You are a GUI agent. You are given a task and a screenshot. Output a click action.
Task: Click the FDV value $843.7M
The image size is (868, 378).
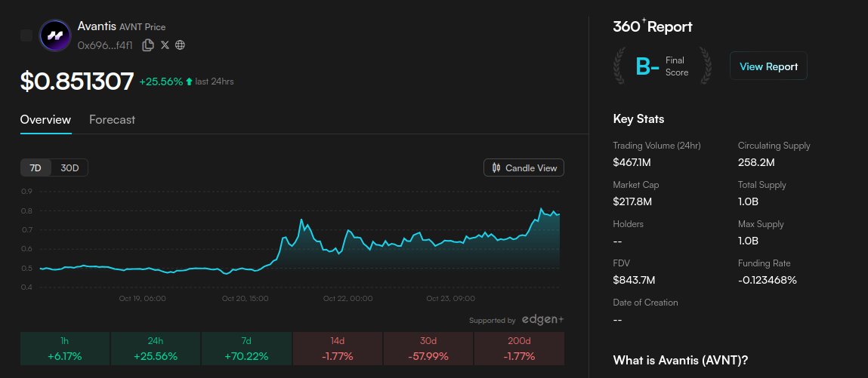[x=634, y=280]
